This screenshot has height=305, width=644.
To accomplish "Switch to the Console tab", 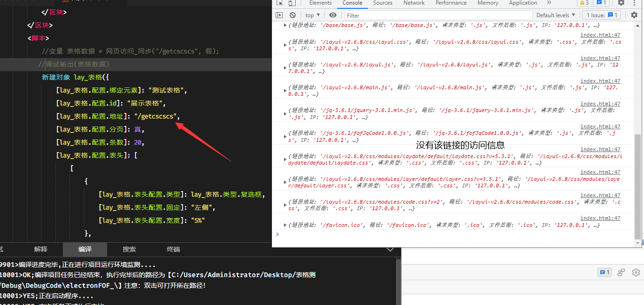I will click(x=353, y=3).
